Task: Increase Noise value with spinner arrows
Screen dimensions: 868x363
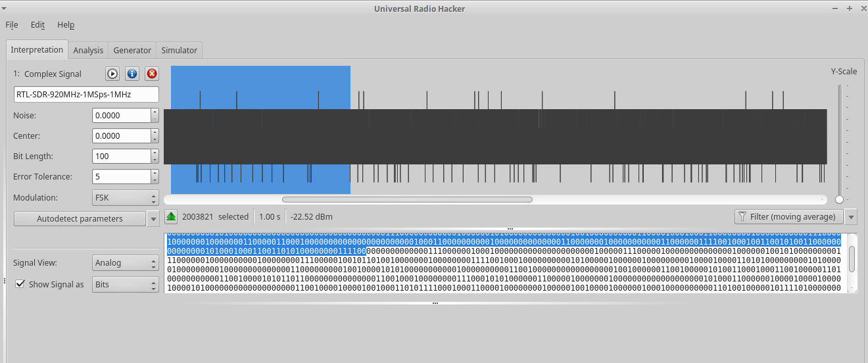Action: 155,112
